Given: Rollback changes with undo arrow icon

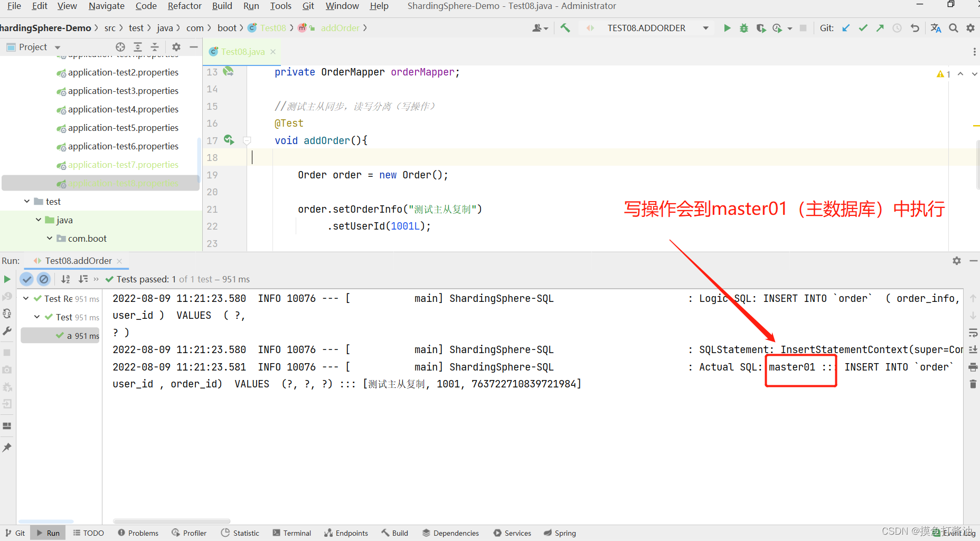Looking at the screenshot, I should [x=915, y=28].
